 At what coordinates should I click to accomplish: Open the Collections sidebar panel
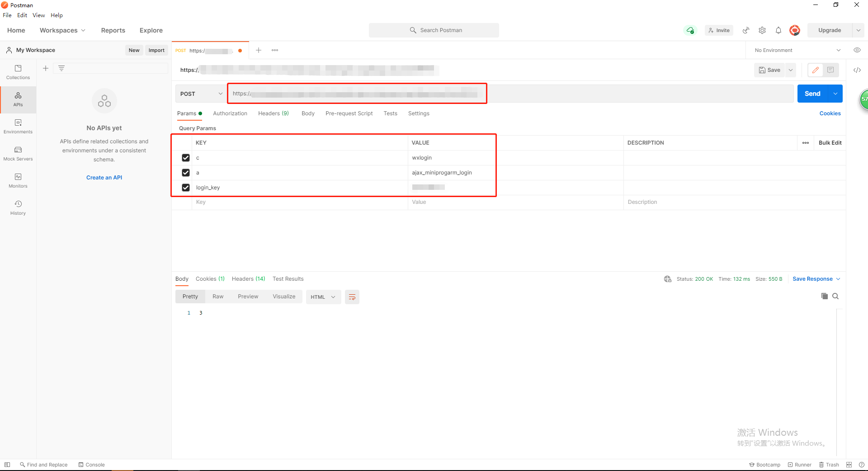click(18, 72)
